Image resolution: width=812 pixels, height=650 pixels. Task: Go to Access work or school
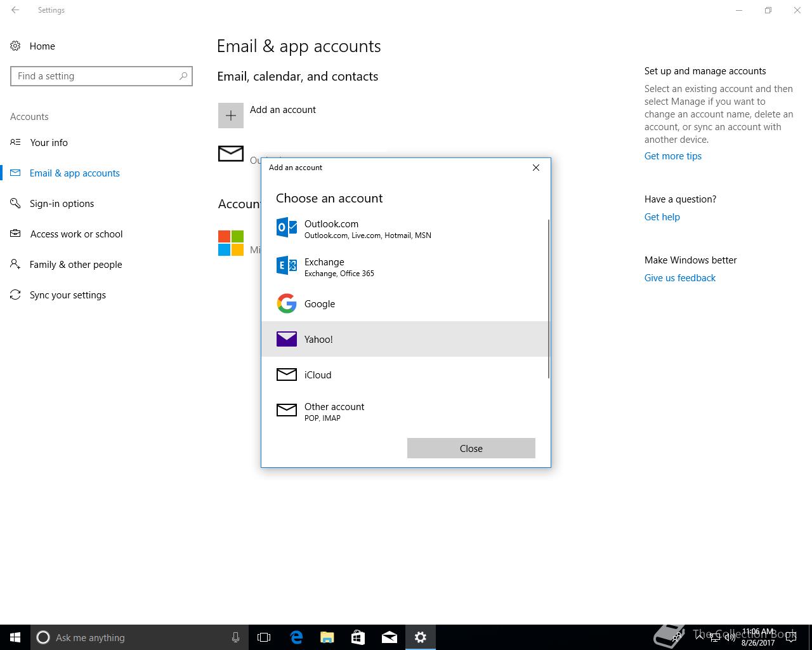pyautogui.click(x=76, y=234)
